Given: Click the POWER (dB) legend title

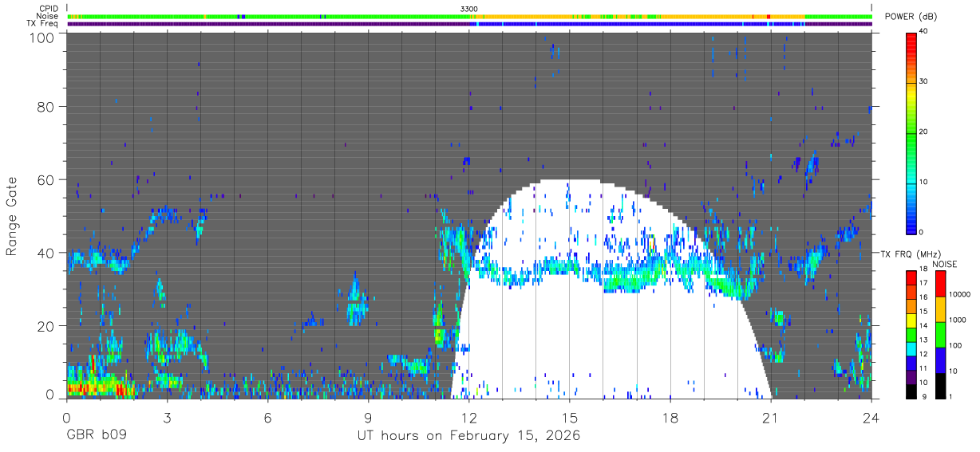Looking at the screenshot, I should click(x=911, y=17).
